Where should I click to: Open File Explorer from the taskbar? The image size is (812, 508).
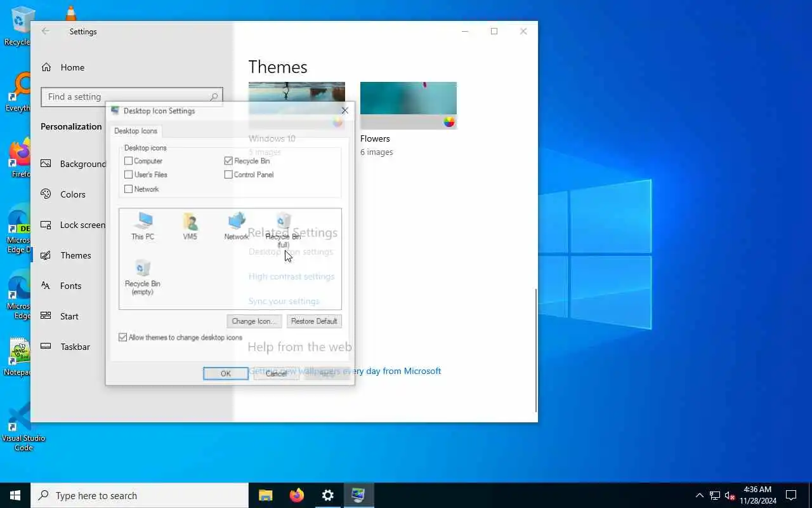pyautogui.click(x=266, y=495)
